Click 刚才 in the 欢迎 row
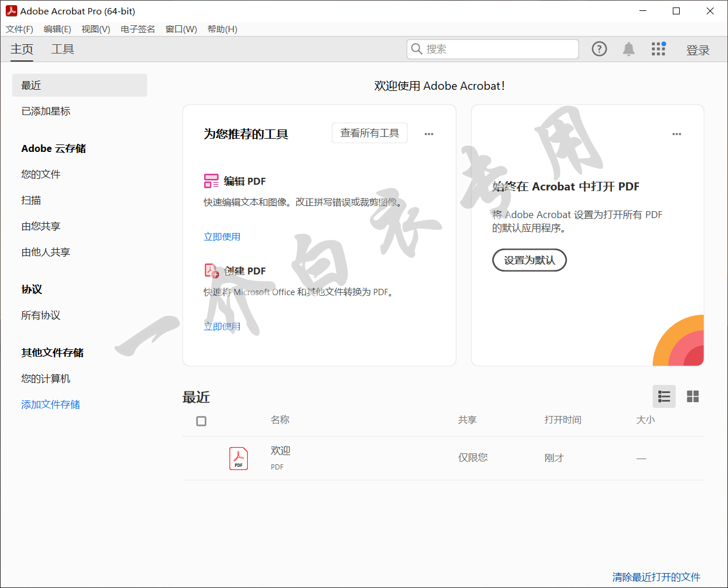728x588 pixels. click(x=554, y=458)
